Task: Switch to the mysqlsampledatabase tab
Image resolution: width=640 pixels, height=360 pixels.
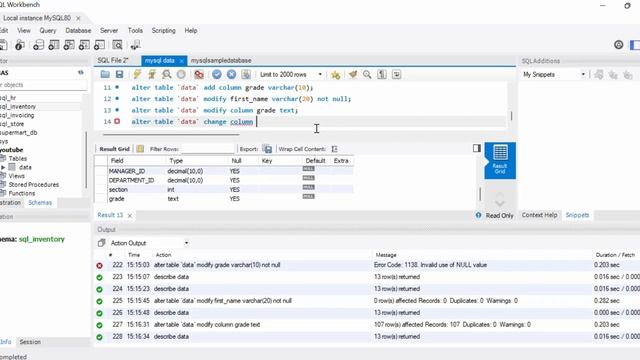Action: coord(221,60)
